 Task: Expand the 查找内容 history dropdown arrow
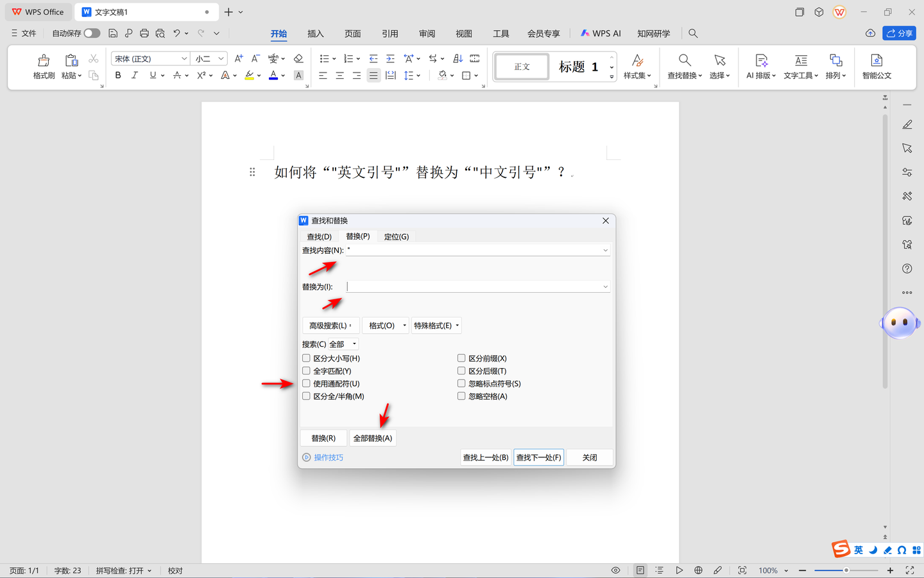click(605, 250)
